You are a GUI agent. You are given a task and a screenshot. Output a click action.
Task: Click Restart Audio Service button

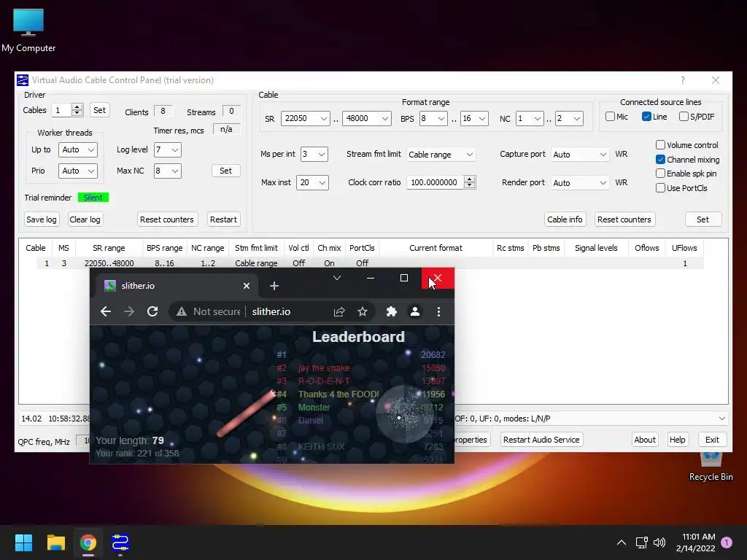[x=541, y=440]
